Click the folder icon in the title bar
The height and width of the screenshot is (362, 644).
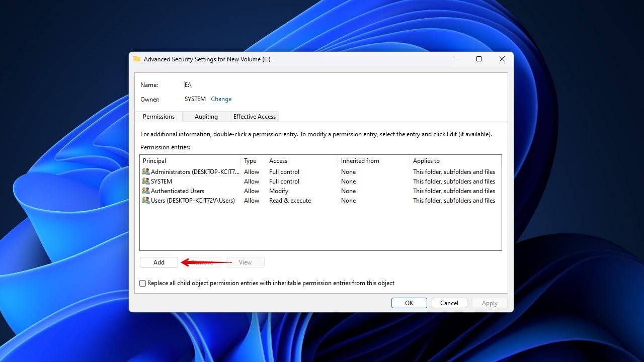[137, 59]
